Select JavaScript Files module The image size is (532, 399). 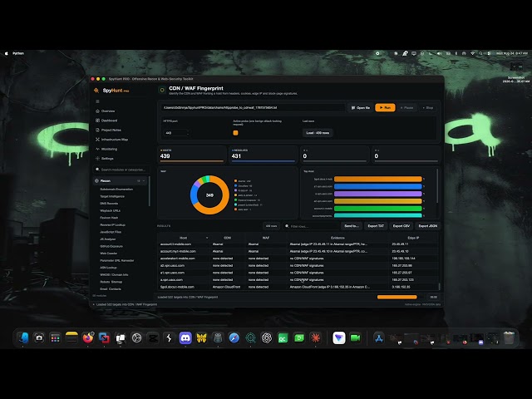coord(111,232)
